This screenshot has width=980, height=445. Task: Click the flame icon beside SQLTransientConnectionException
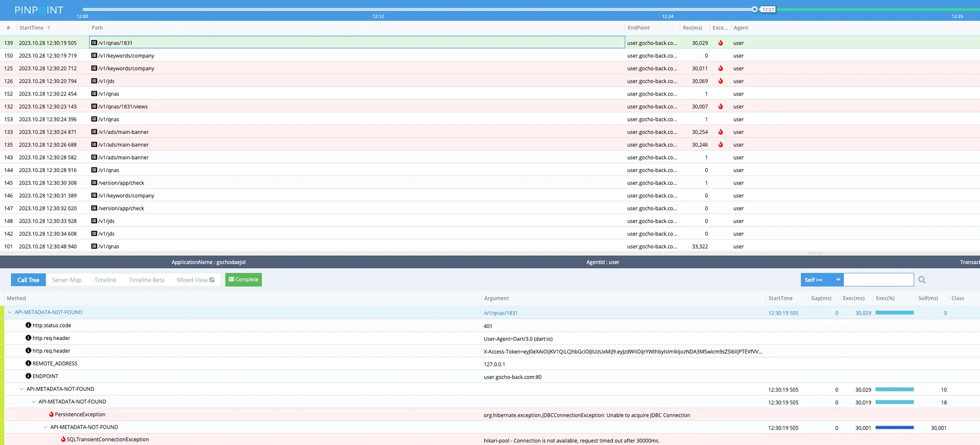click(x=63, y=439)
